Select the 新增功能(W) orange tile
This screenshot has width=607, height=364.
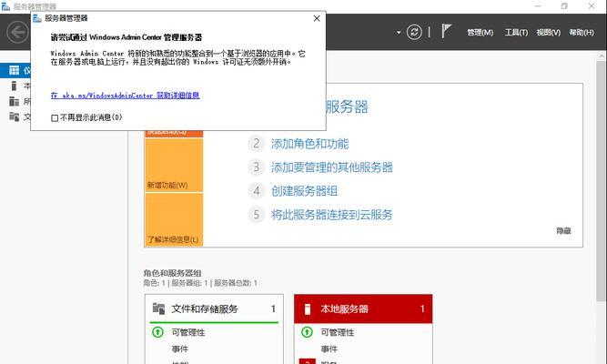coord(174,165)
